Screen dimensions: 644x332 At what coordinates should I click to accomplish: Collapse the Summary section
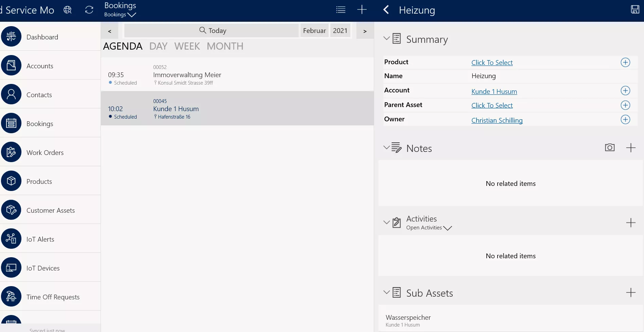tap(386, 38)
